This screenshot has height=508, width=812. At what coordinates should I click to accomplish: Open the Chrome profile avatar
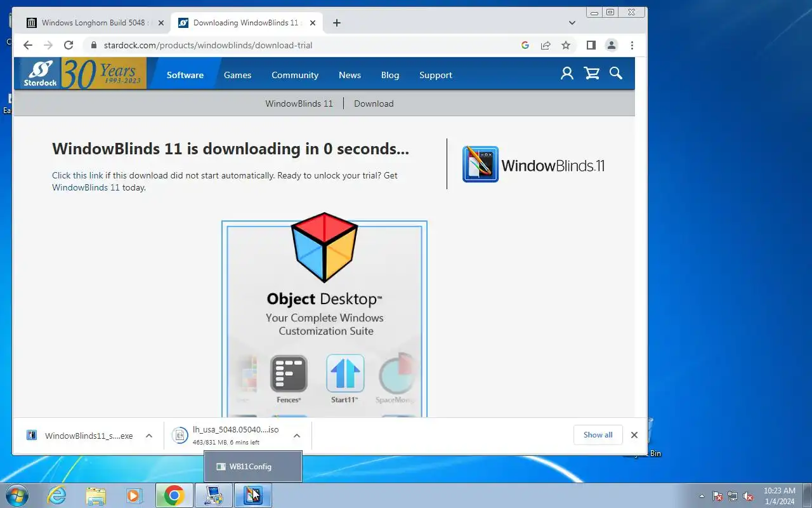point(612,45)
